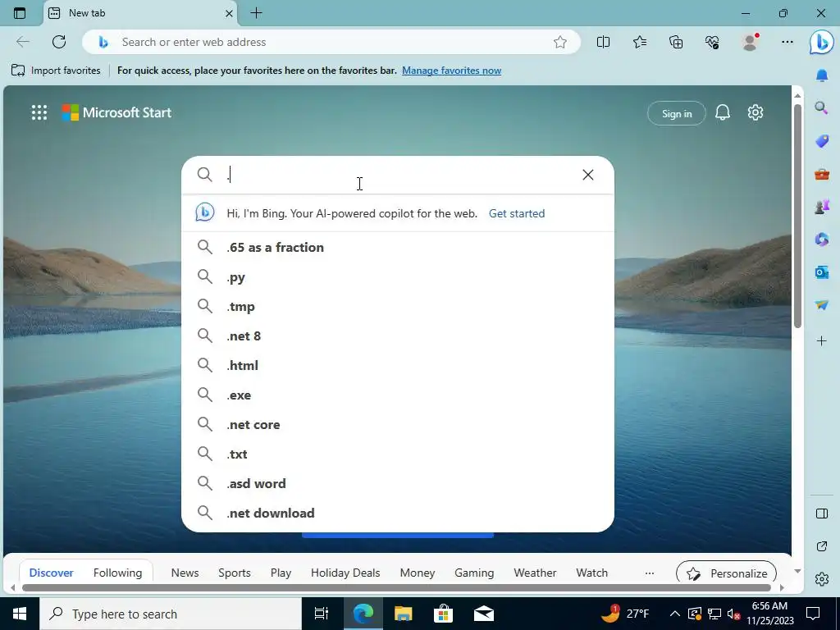Select suggestion ".py"

click(398, 277)
